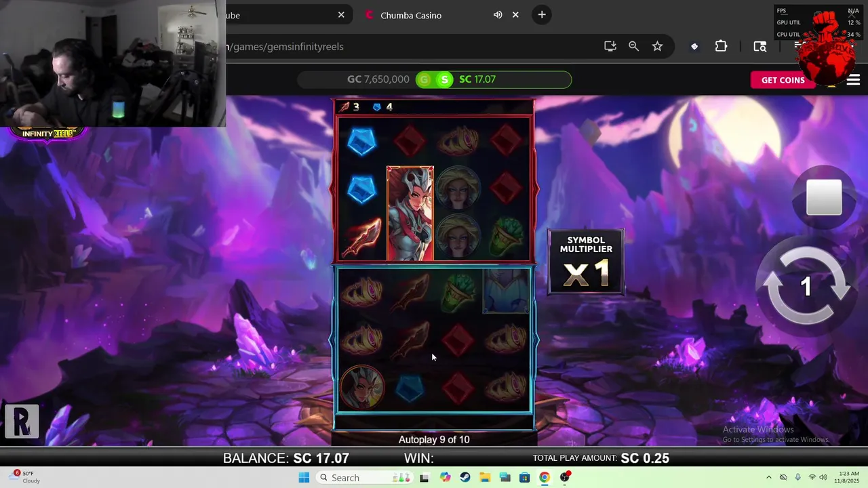The image size is (868, 488).
Task: Bookmark this page with the star icon
Action: click(x=657, y=46)
